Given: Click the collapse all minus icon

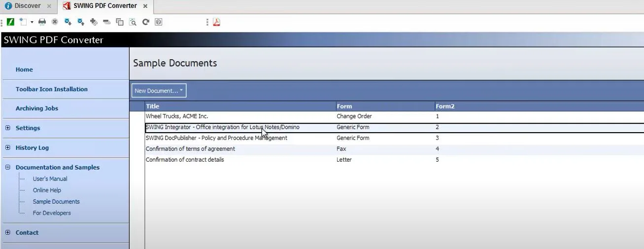Looking at the screenshot, I should 106,22.
